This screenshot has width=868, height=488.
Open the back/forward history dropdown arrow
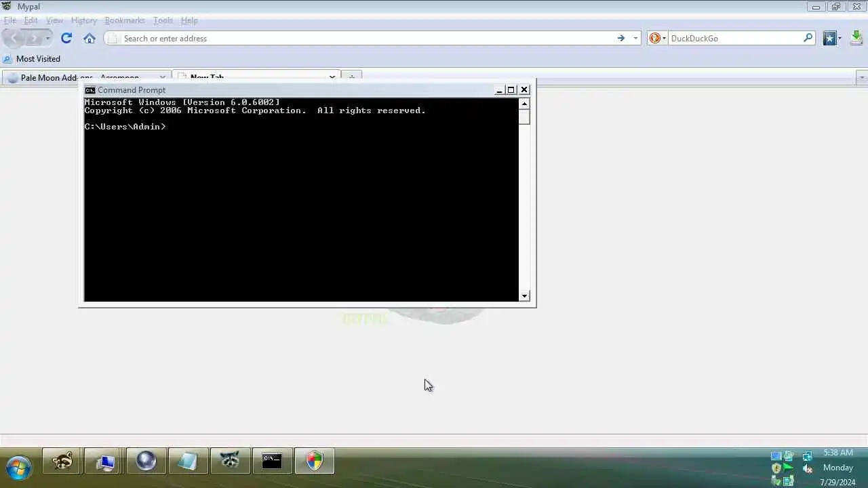(x=47, y=38)
